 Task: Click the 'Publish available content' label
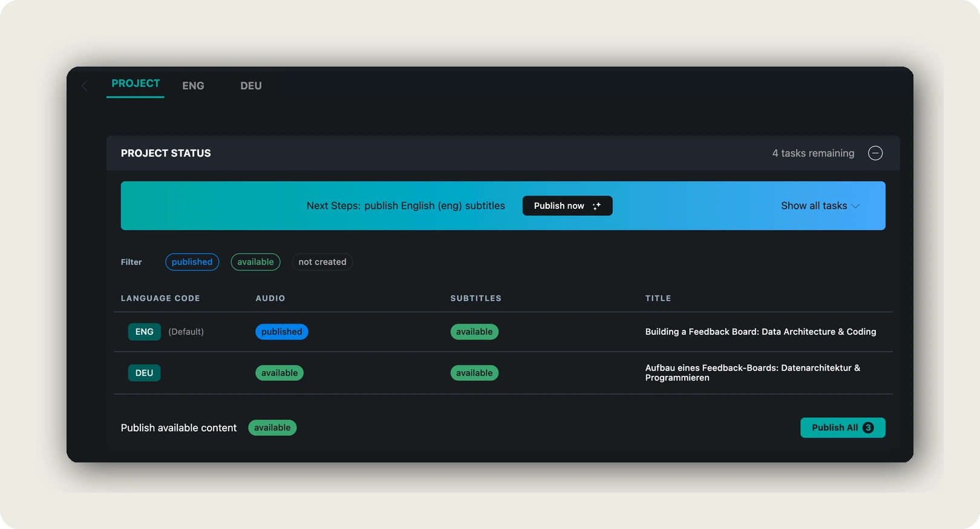178,428
